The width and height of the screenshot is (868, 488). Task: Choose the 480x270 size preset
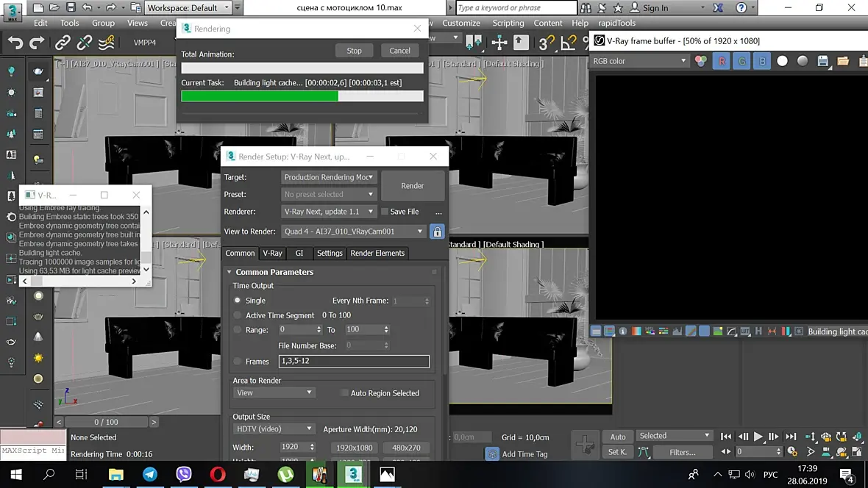coord(406,448)
